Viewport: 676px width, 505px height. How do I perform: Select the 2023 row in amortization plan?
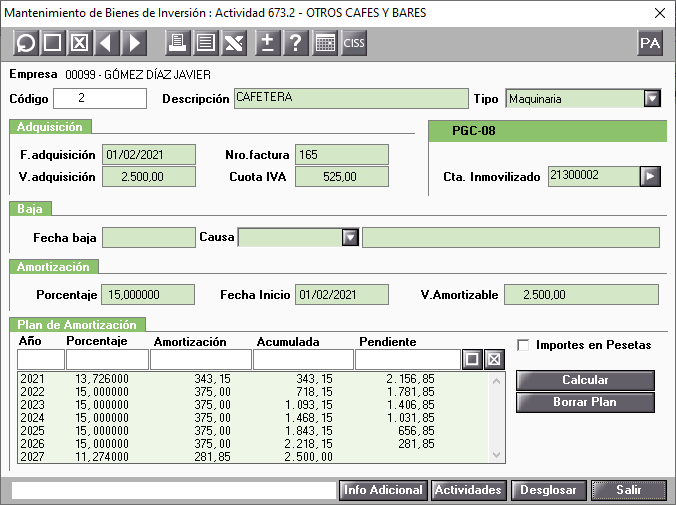point(254,405)
